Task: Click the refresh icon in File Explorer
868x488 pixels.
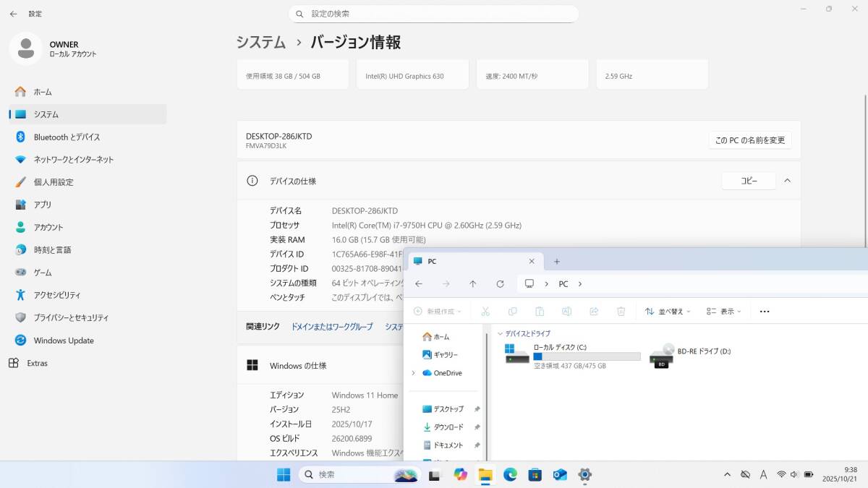Action: (x=500, y=284)
